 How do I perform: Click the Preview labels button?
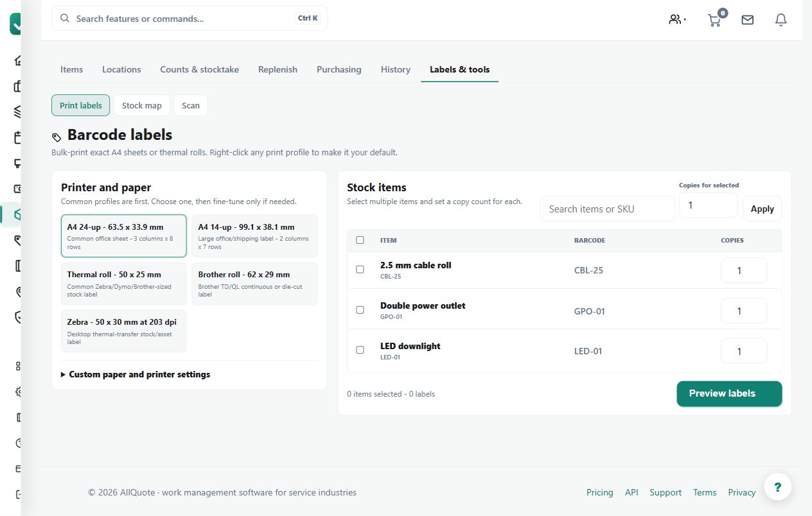coord(729,393)
